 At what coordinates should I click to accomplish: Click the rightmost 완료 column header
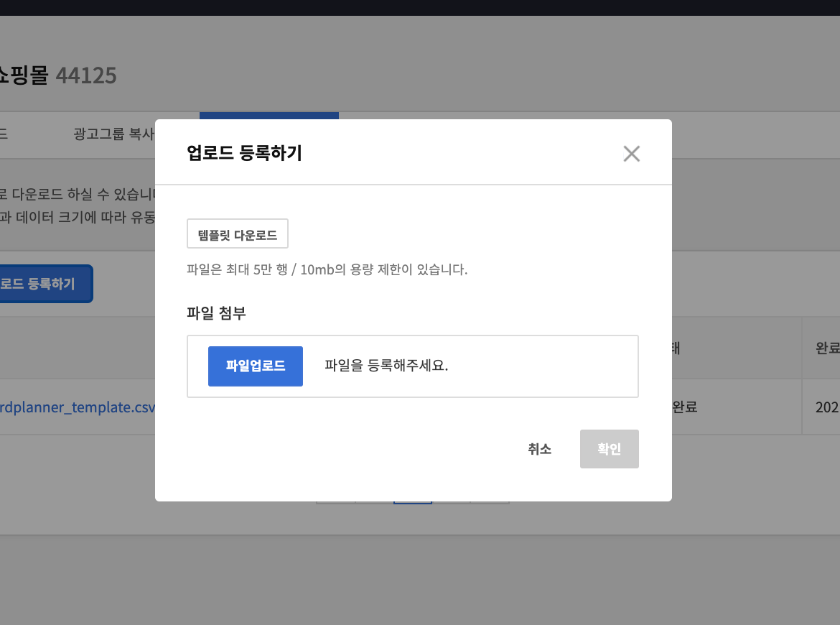[x=826, y=348]
